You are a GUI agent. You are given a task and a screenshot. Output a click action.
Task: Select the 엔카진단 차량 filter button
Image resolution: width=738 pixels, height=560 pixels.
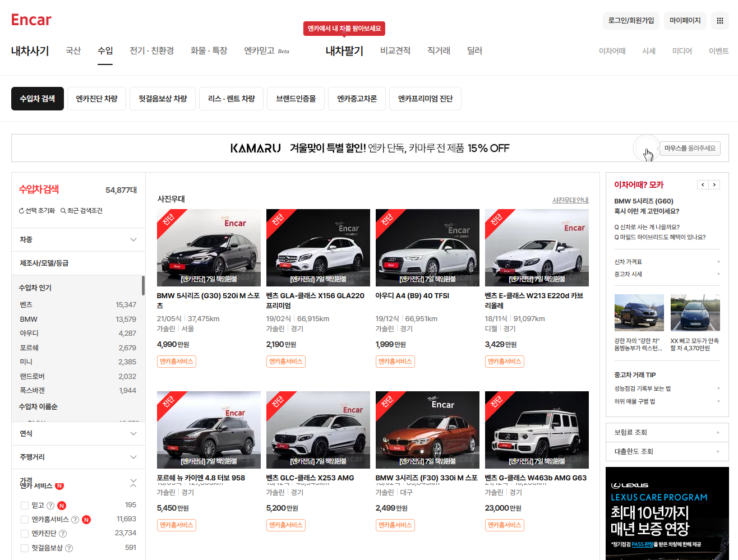tap(96, 99)
